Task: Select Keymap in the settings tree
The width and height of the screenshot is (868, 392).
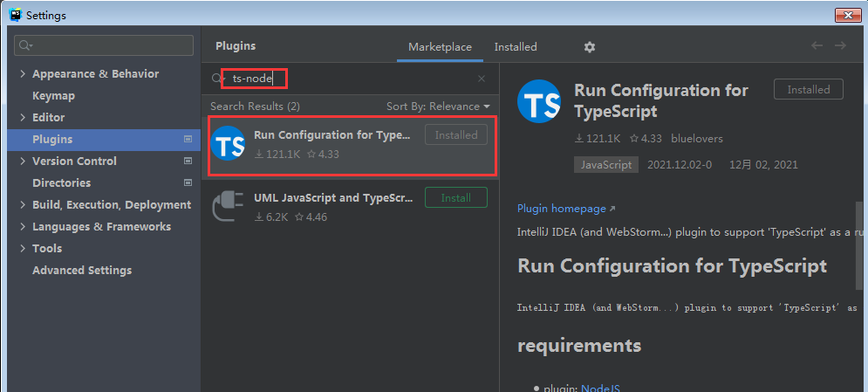Action: tap(53, 96)
